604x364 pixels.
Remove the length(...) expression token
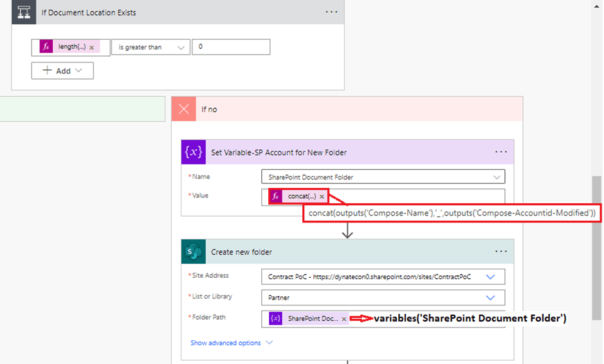[91, 48]
